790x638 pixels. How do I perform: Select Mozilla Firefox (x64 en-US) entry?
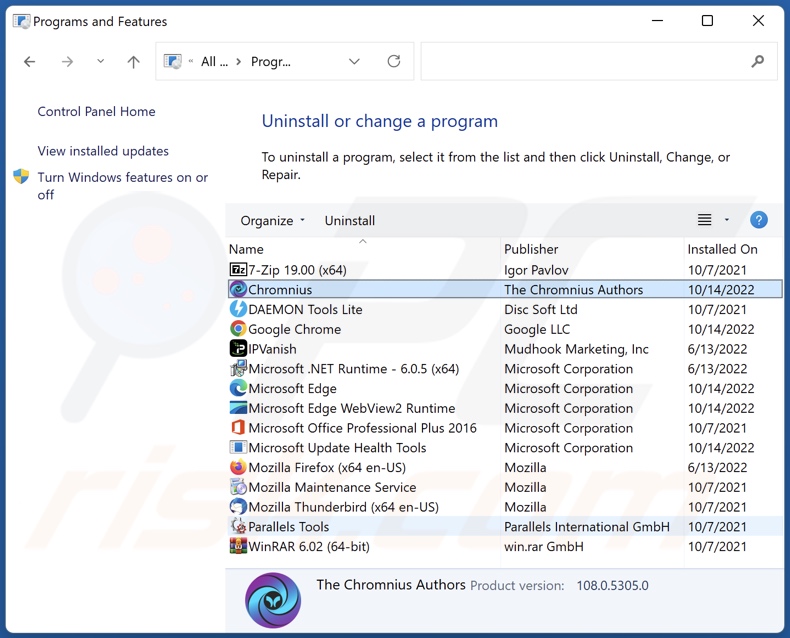pyautogui.click(x=505, y=467)
